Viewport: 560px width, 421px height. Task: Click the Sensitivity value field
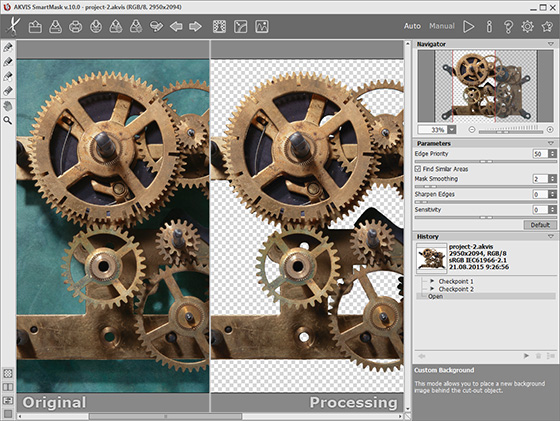(x=540, y=210)
